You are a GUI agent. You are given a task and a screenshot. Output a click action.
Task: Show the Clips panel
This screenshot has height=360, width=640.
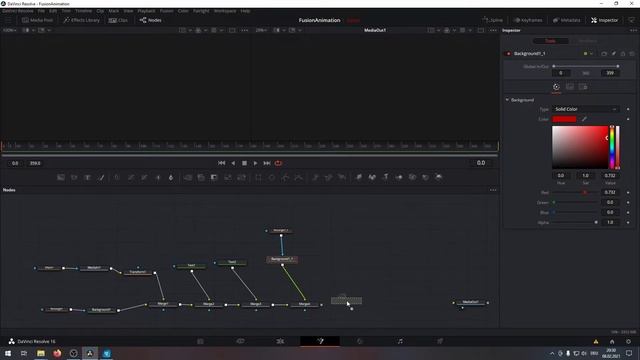pyautogui.click(x=118, y=20)
